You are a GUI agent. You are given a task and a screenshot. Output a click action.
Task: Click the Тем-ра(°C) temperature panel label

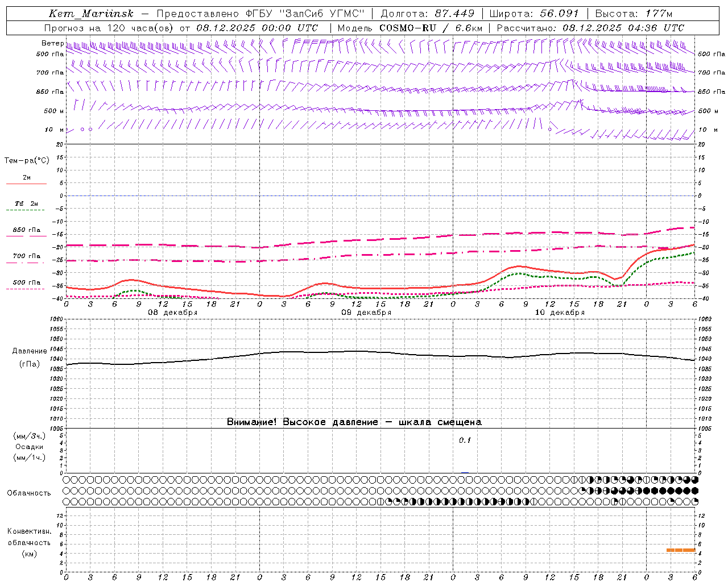pos(27,161)
